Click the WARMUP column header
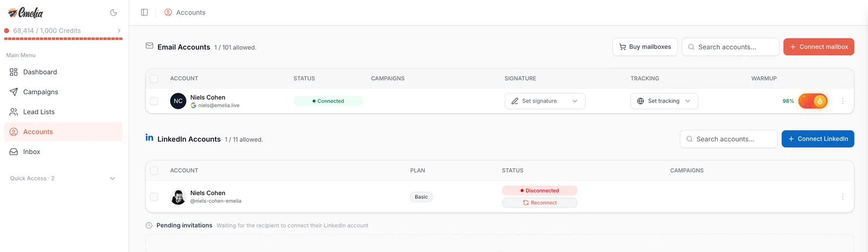Image resolution: width=868 pixels, height=252 pixels. [x=764, y=79]
